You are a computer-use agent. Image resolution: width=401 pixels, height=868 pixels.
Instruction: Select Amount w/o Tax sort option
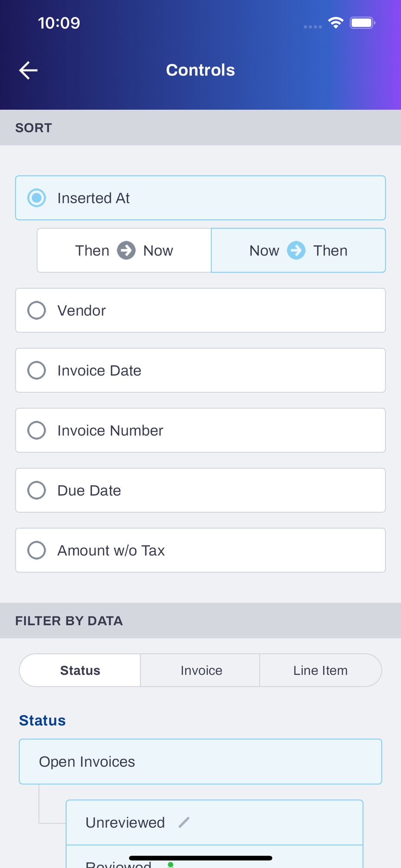tap(37, 550)
